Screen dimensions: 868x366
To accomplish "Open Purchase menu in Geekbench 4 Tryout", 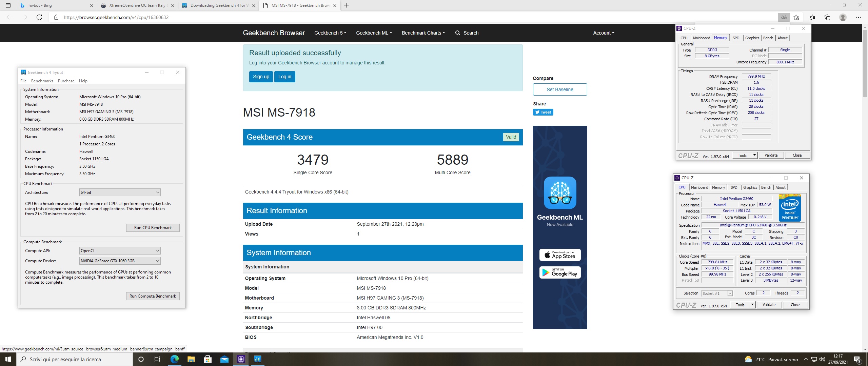I will click(66, 81).
